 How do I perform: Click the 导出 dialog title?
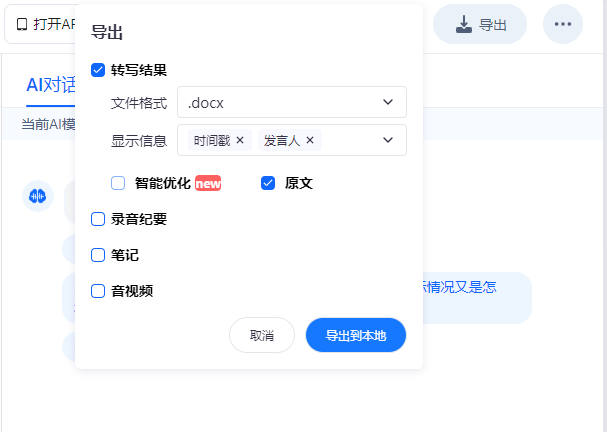107,32
